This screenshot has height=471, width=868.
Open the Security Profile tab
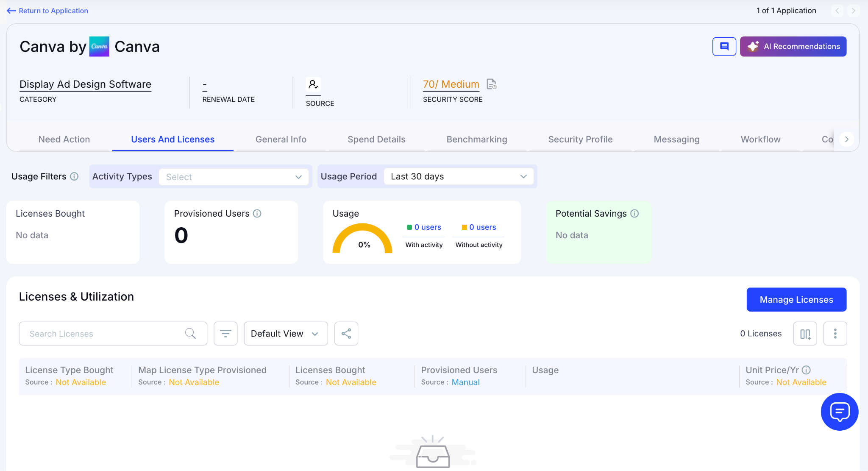pyautogui.click(x=580, y=139)
